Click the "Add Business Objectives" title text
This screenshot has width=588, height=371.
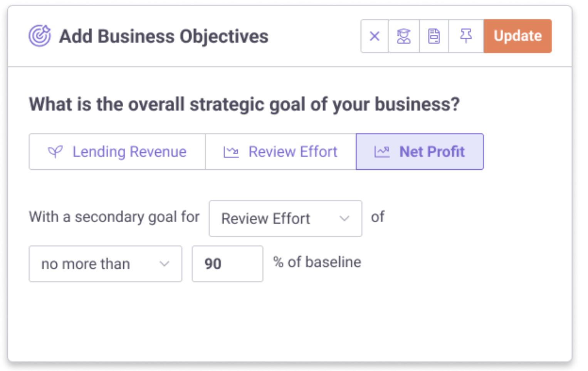click(x=163, y=37)
